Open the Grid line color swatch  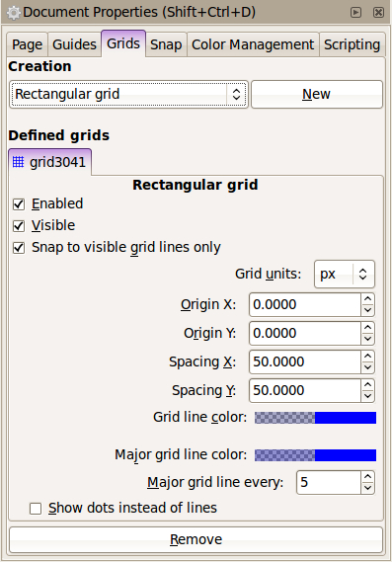(x=315, y=418)
